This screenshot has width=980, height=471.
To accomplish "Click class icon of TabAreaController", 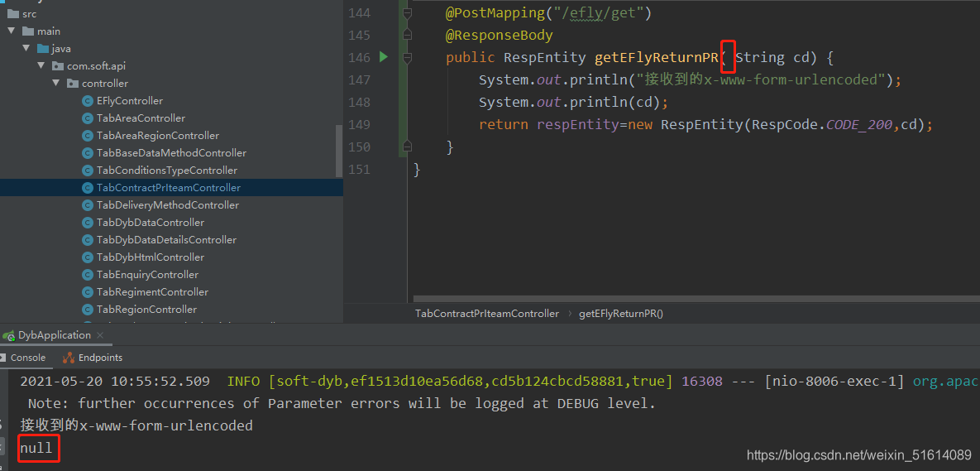I will click(x=88, y=118).
